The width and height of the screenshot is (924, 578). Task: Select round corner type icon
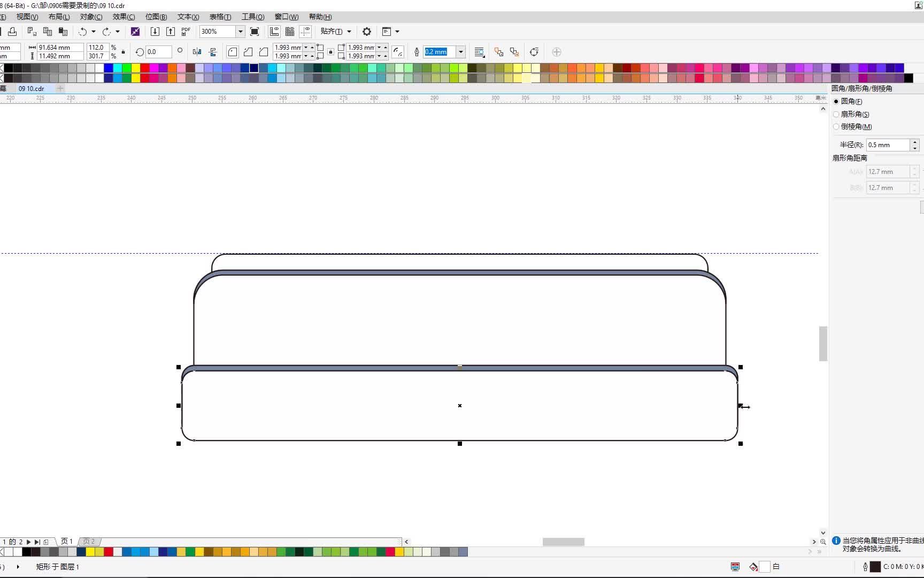point(233,52)
